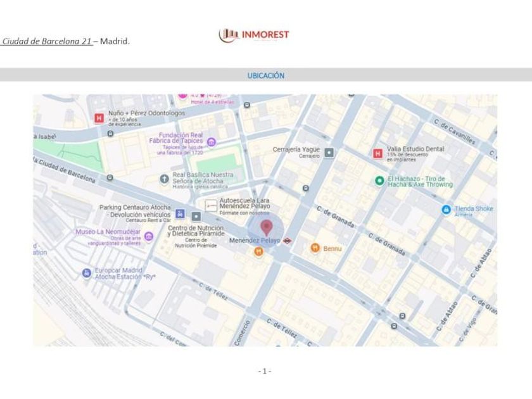Click the 'Cerrajero' subtitle under Cerrajería Yagüe
This screenshot has height=399, width=532.
pos(309,156)
